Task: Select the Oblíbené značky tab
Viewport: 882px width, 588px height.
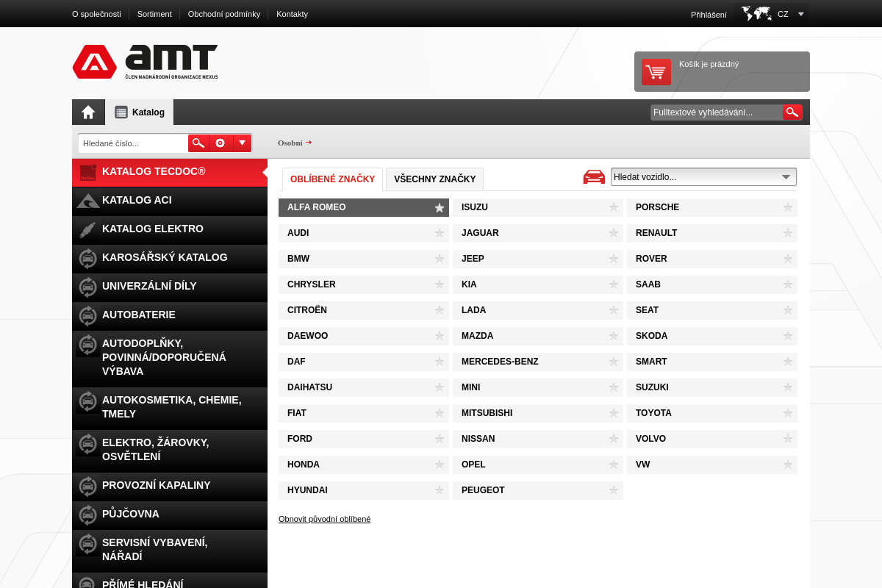Action: (332, 179)
